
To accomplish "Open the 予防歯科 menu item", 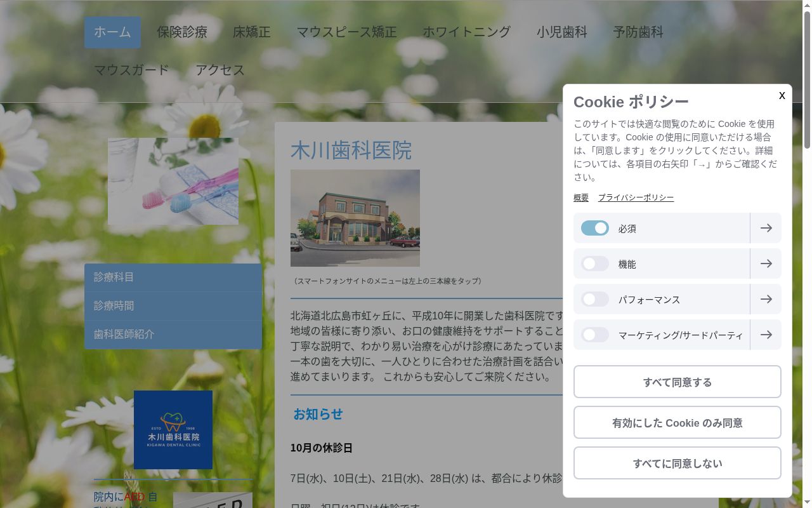I will pyautogui.click(x=638, y=32).
